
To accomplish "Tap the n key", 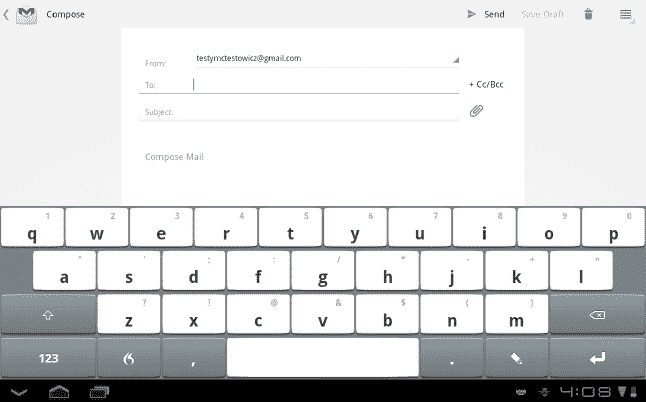I will [x=452, y=314].
